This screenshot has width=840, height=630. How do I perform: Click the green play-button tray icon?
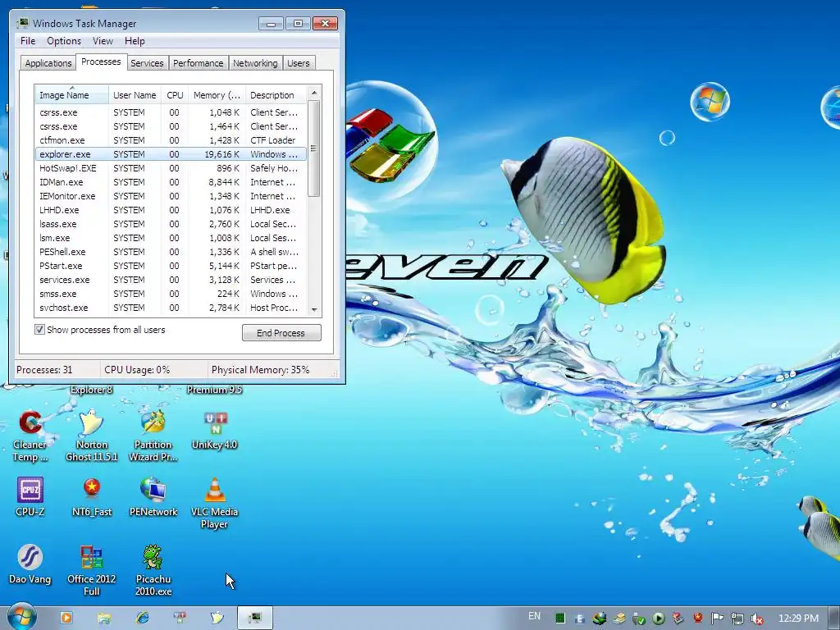[x=659, y=619]
